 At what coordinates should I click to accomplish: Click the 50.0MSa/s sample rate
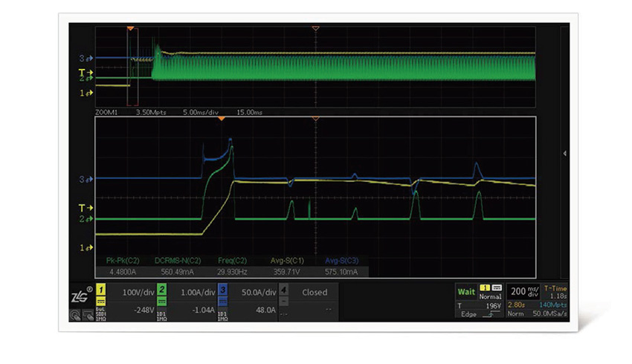coord(549,313)
